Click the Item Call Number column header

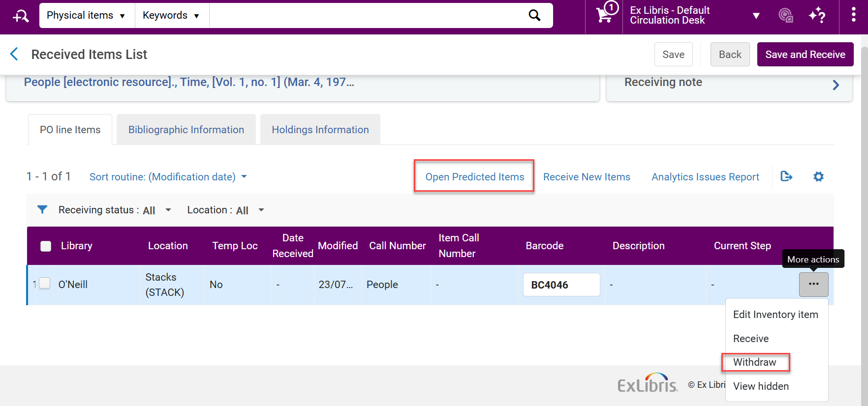459,246
